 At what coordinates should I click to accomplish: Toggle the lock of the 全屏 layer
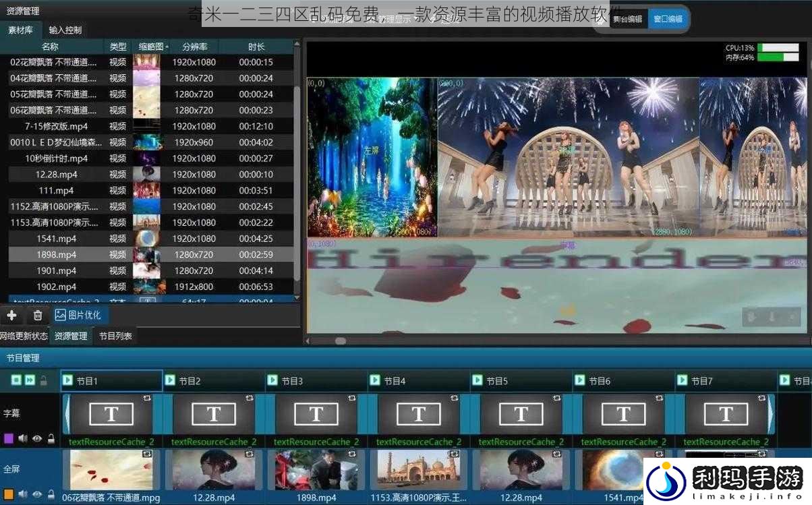coord(51,494)
